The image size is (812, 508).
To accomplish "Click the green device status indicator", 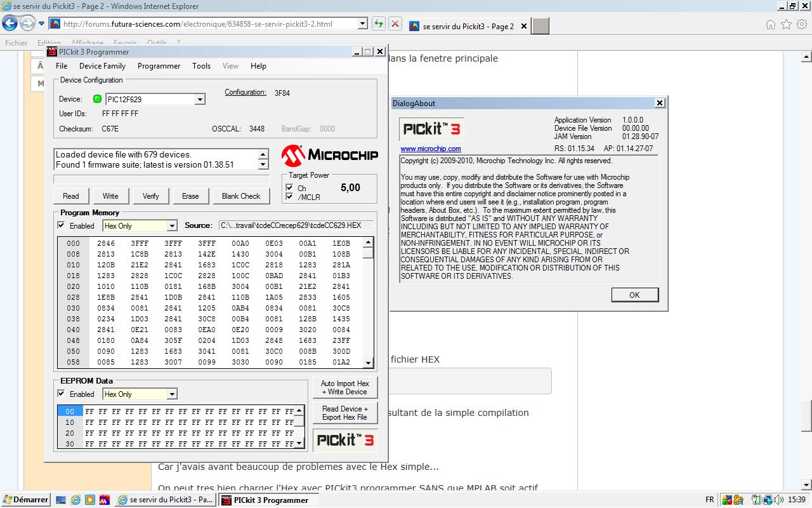I will coord(97,99).
